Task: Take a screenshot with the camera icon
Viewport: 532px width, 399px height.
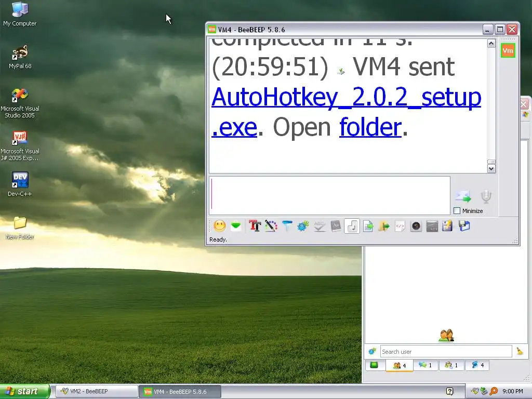Action: [416, 226]
